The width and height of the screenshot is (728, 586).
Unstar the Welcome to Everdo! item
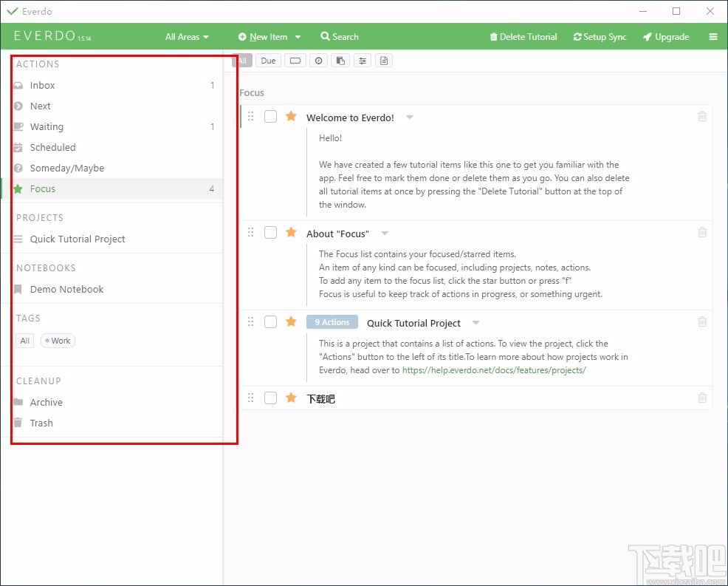click(x=291, y=116)
